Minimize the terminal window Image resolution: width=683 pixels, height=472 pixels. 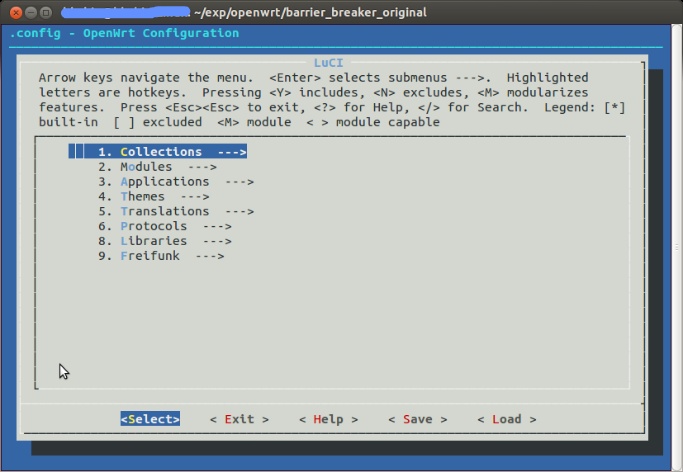coord(31,13)
